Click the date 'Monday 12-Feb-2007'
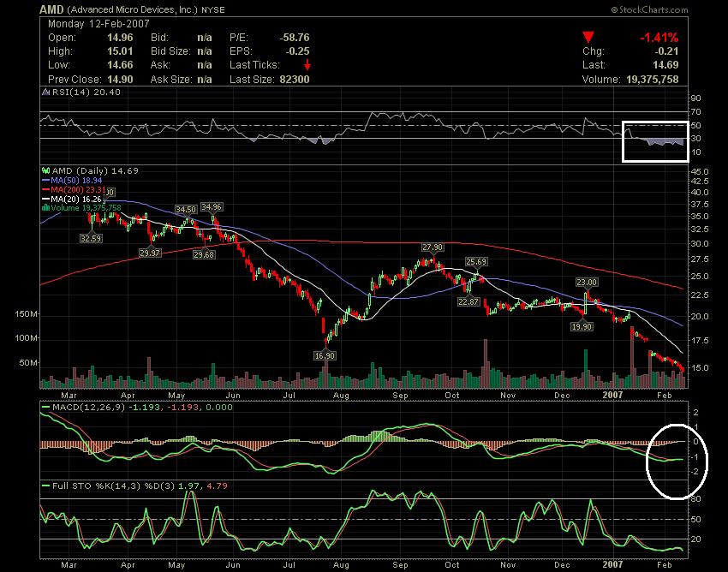 [x=98, y=24]
